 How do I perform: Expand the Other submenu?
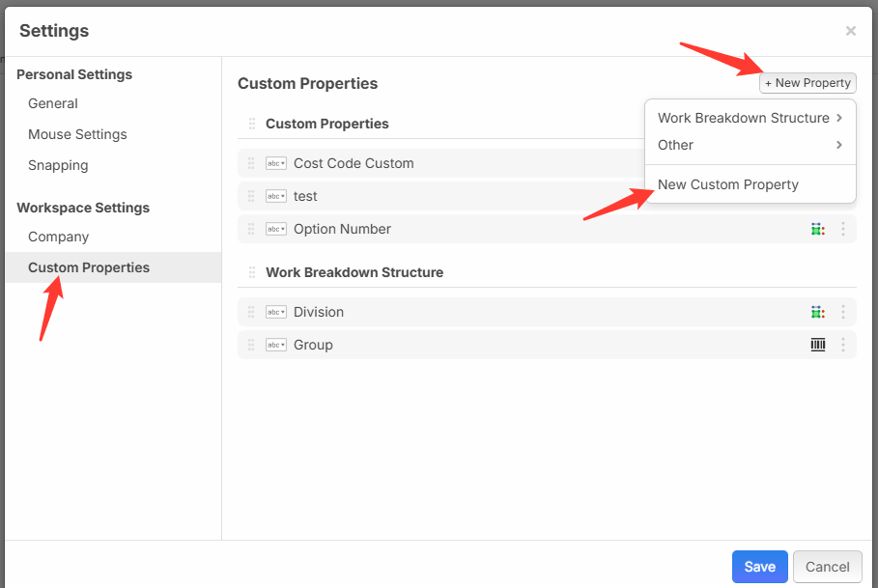coord(750,145)
